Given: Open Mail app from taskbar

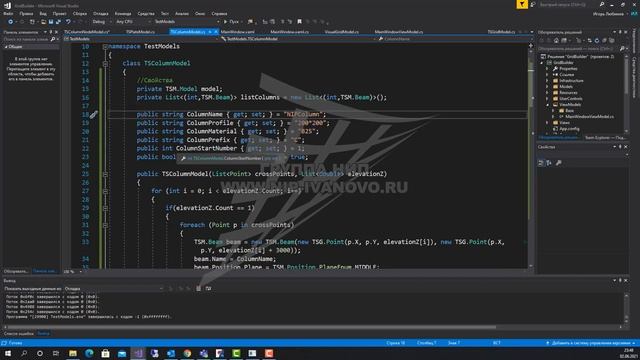Looking at the screenshot, I should point(122,353).
